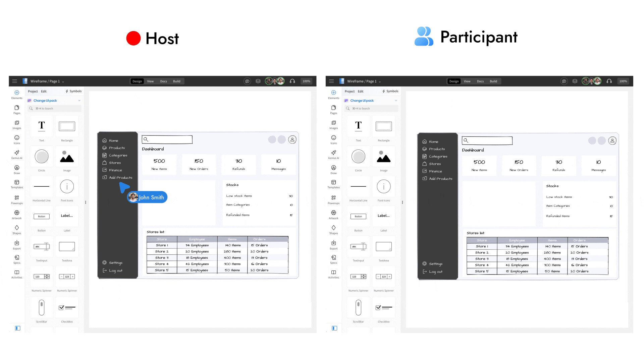Collapse the Change UI pack chevron

pos(79,100)
